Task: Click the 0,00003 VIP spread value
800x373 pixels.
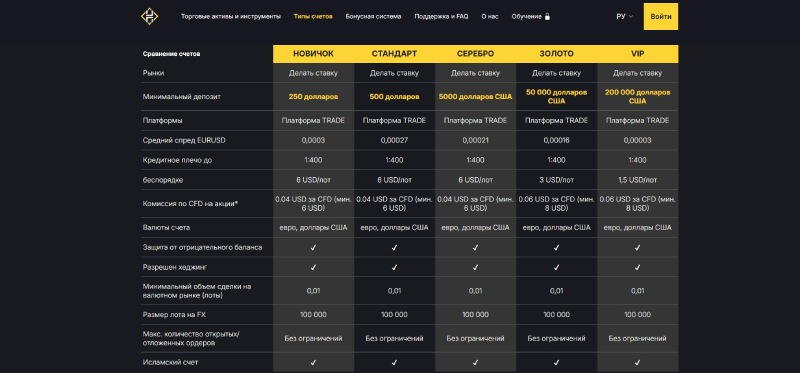Action: (x=638, y=140)
